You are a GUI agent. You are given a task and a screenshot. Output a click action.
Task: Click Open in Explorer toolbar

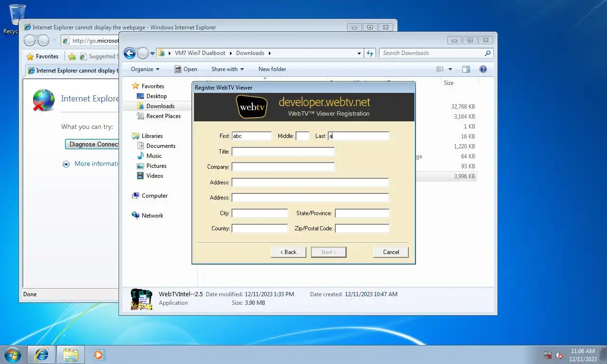(x=185, y=69)
